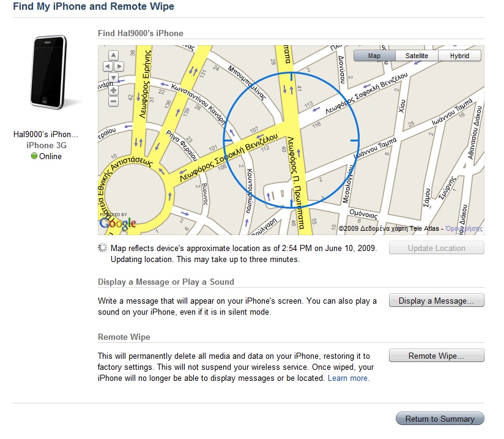
Task: Click the iPhone 3G device image
Action: coord(49,72)
